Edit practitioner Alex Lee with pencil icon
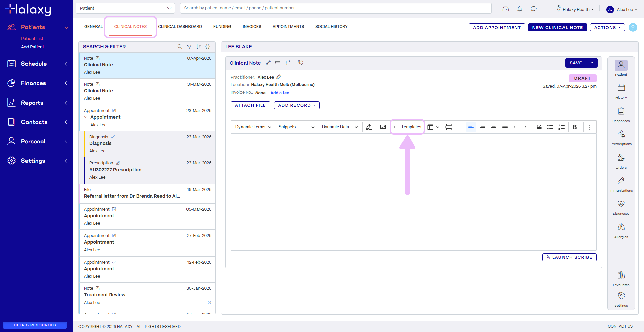The height and width of the screenshot is (332, 644). click(279, 77)
